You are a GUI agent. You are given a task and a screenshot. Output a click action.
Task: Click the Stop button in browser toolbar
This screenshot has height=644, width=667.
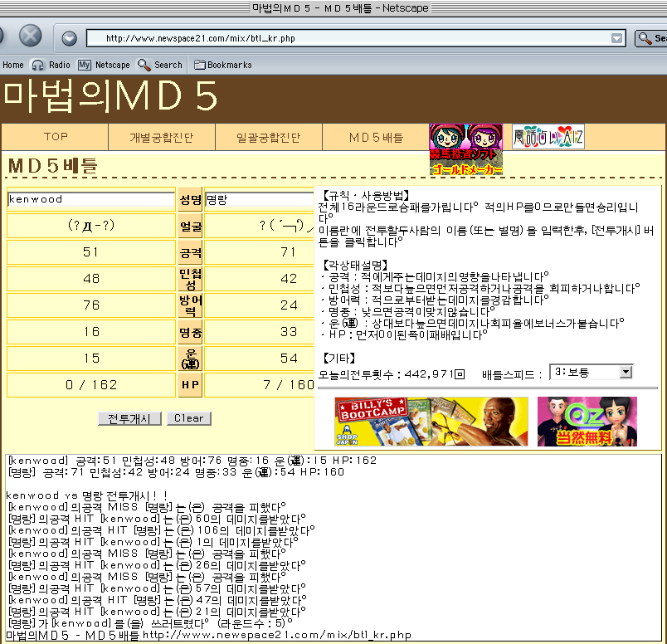point(31,37)
